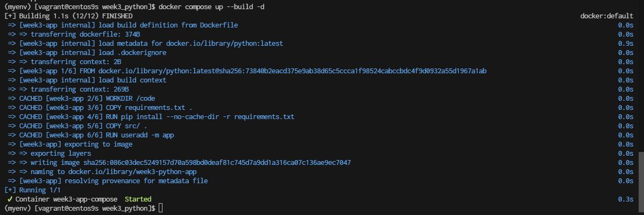Image resolution: width=644 pixels, height=215 pixels.
Task: Click the green "Started" status text
Action: click(x=138, y=199)
